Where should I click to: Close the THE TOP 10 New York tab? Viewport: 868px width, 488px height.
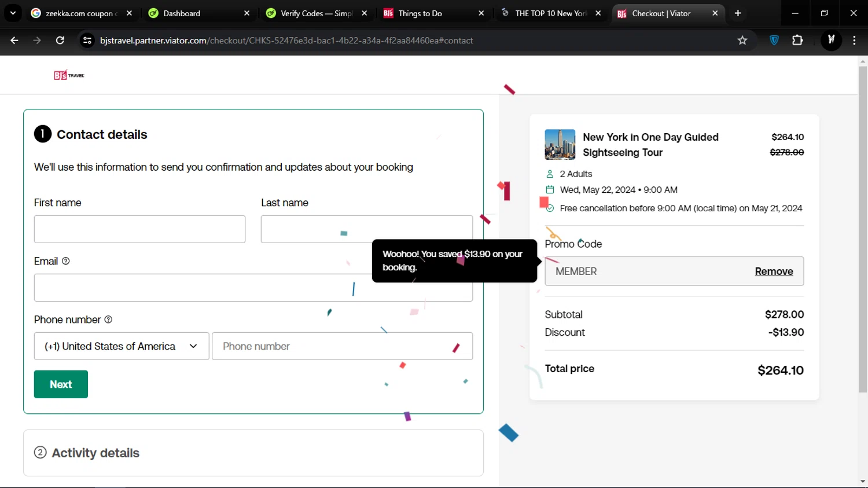coord(598,13)
